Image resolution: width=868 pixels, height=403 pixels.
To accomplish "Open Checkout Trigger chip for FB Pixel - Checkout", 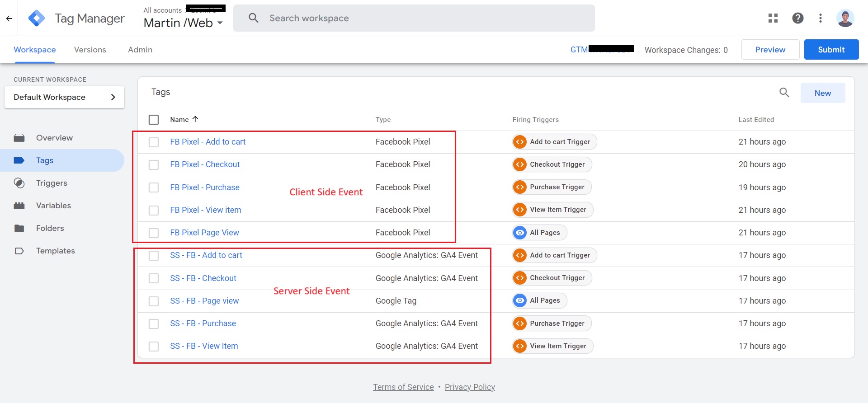I will coord(552,164).
